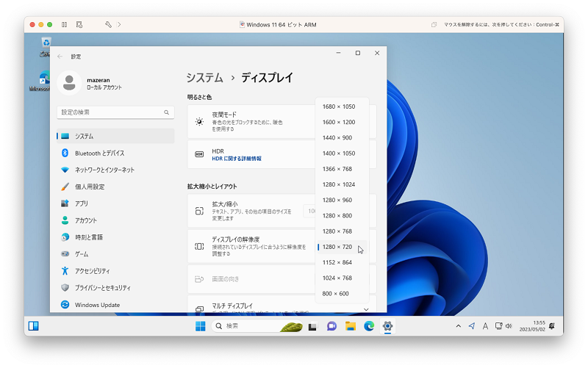Screen dimensions: 588x368
Task: Open 夜間モード night light setting
Action: [251, 122]
